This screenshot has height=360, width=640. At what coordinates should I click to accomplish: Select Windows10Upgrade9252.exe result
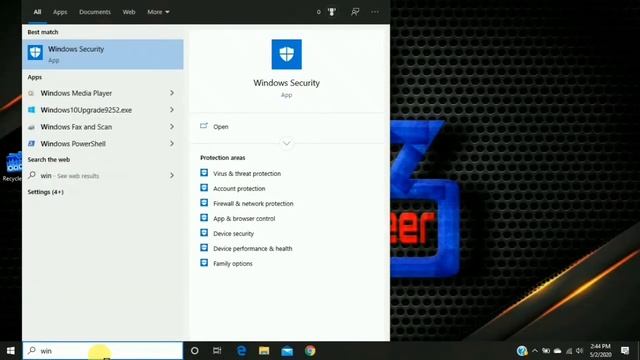tap(103, 110)
